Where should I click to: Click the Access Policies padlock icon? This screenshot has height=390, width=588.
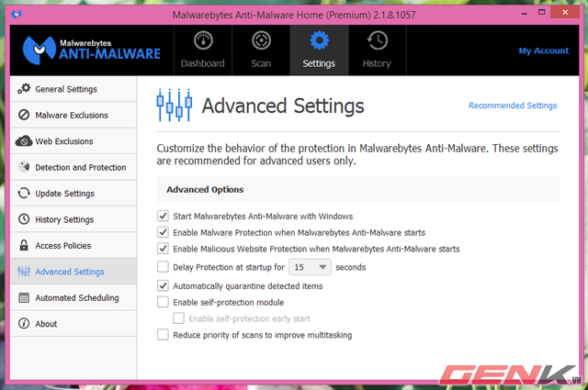coord(24,245)
